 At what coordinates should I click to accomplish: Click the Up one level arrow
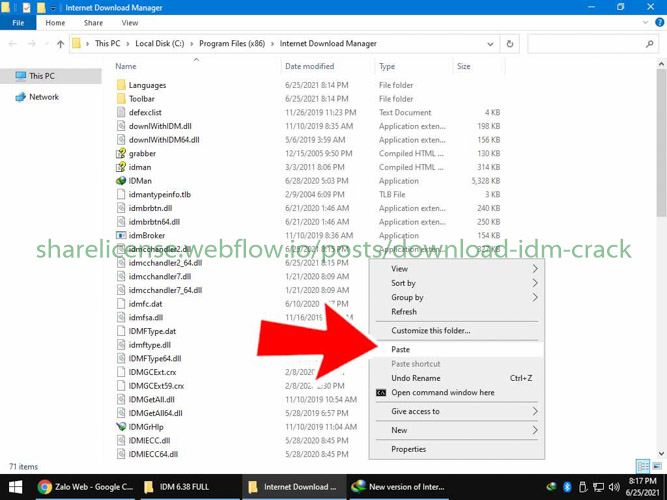60,43
